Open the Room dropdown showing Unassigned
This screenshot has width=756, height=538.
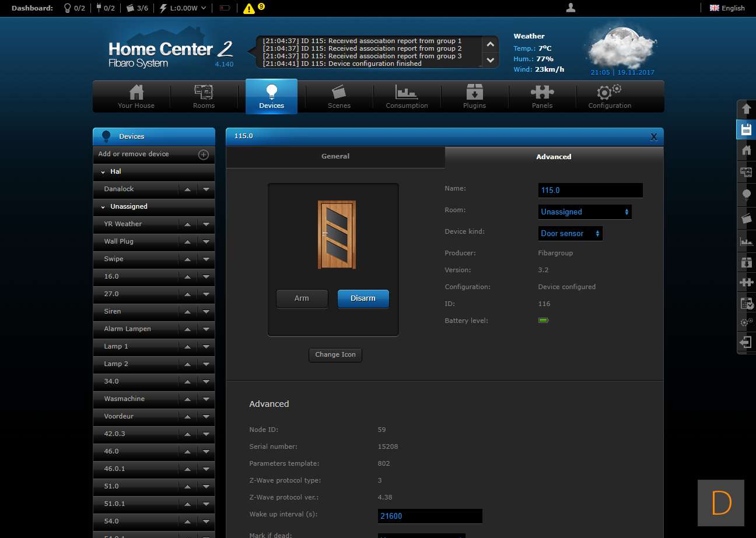584,212
